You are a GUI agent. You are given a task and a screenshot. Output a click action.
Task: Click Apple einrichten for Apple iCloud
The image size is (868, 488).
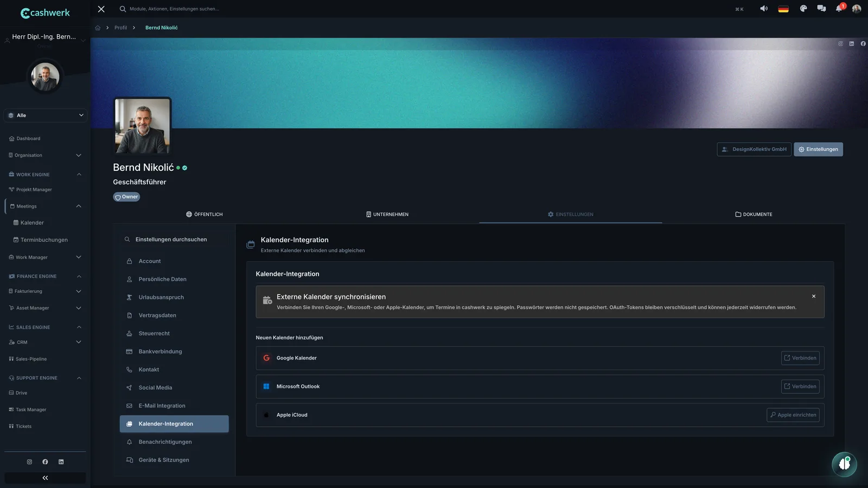(x=793, y=415)
